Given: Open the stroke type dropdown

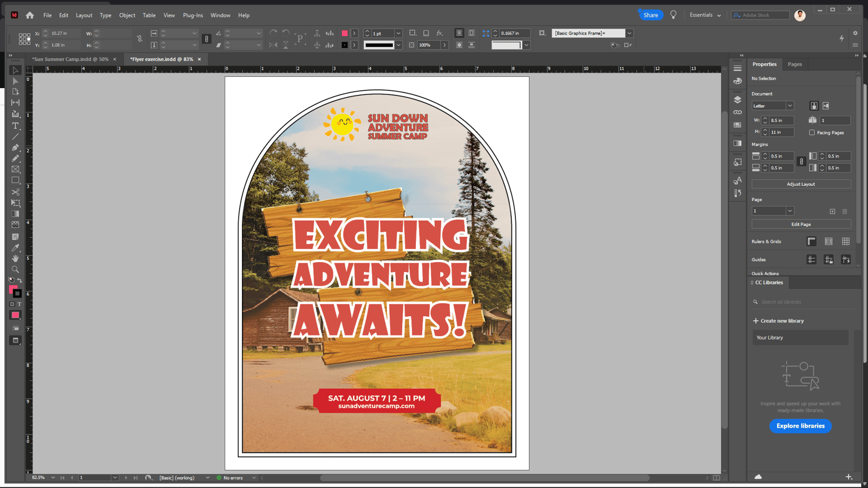Looking at the screenshot, I should pos(398,45).
